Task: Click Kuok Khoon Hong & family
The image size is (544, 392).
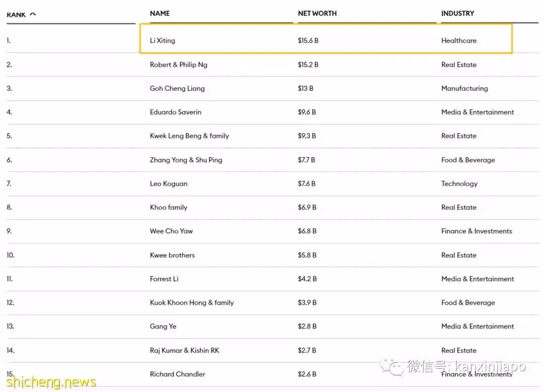Action: [192, 303]
